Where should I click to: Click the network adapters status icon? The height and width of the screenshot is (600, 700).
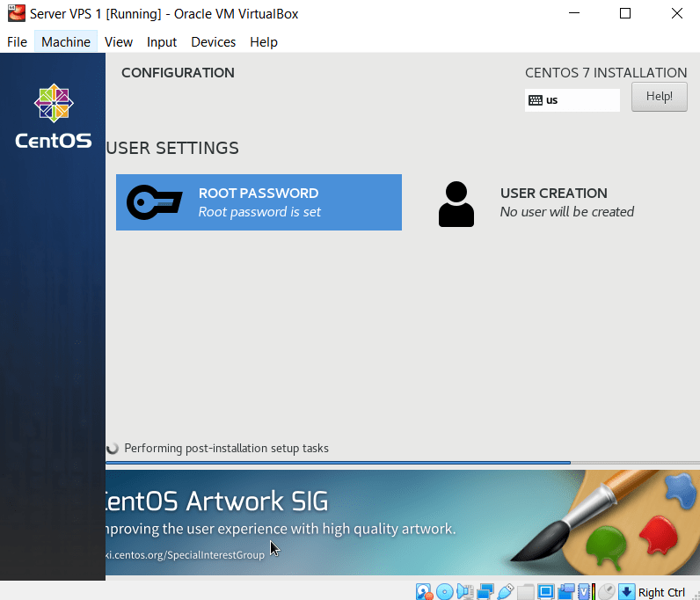pyautogui.click(x=485, y=591)
